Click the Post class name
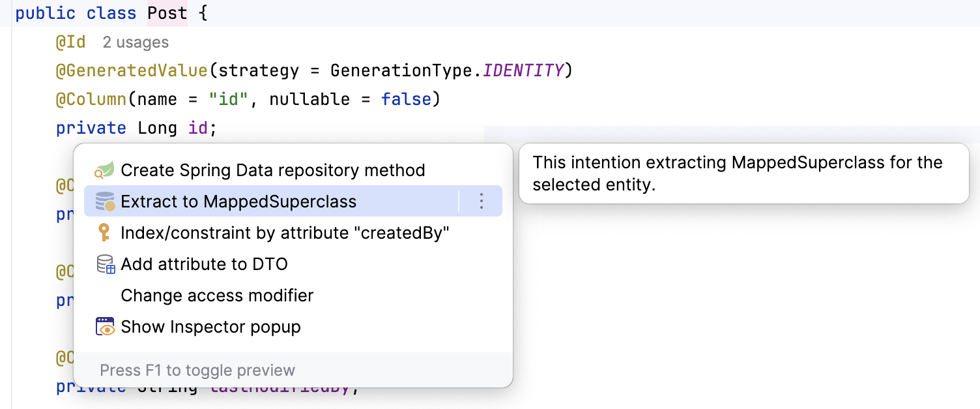 point(167,13)
